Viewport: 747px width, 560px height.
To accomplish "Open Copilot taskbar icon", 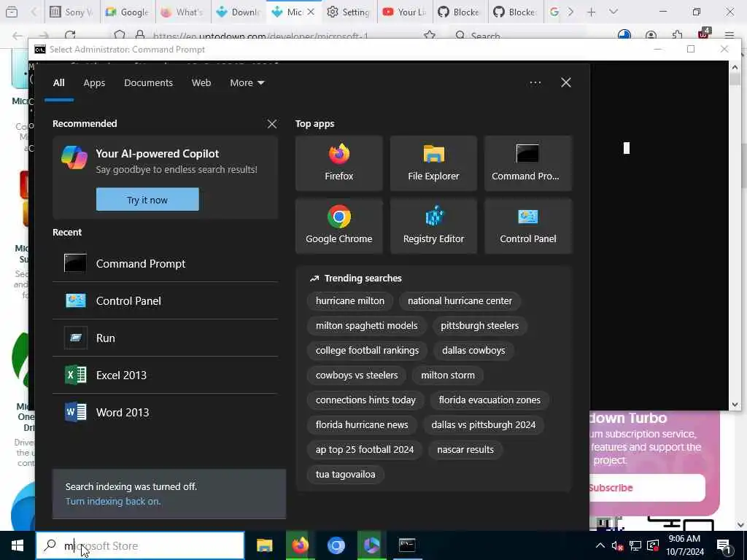I will coord(371,545).
